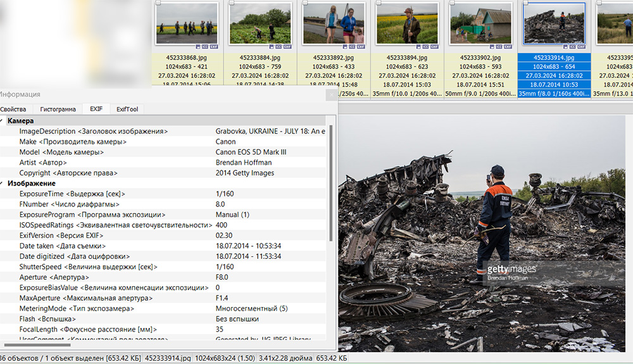Click the horizontal scrollbar below the EXIF list
633x364 pixels.
(37, 345)
